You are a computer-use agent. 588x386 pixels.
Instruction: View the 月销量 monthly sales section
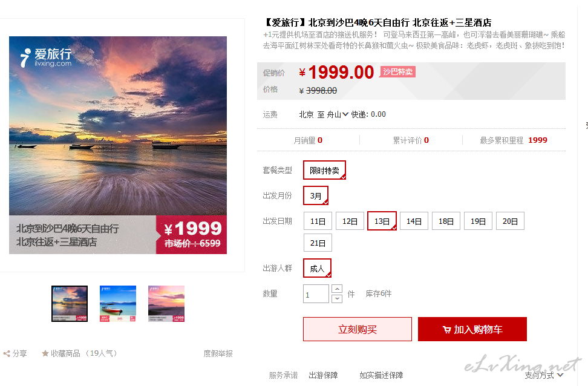pos(308,140)
